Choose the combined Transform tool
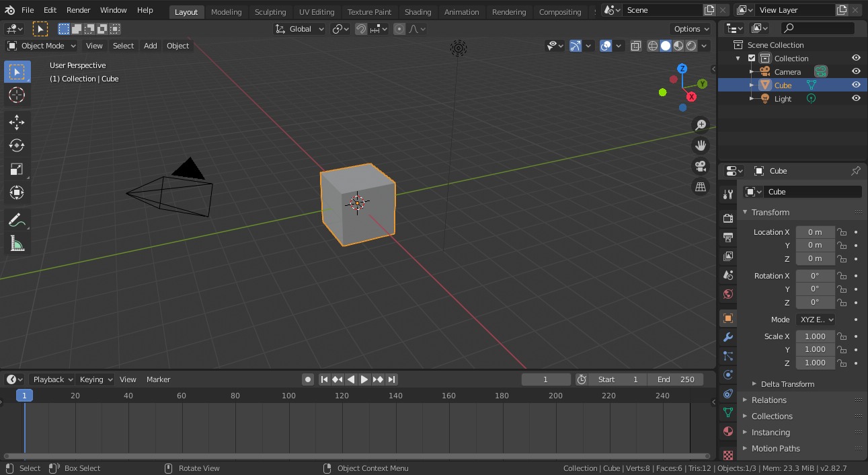 pyautogui.click(x=17, y=192)
